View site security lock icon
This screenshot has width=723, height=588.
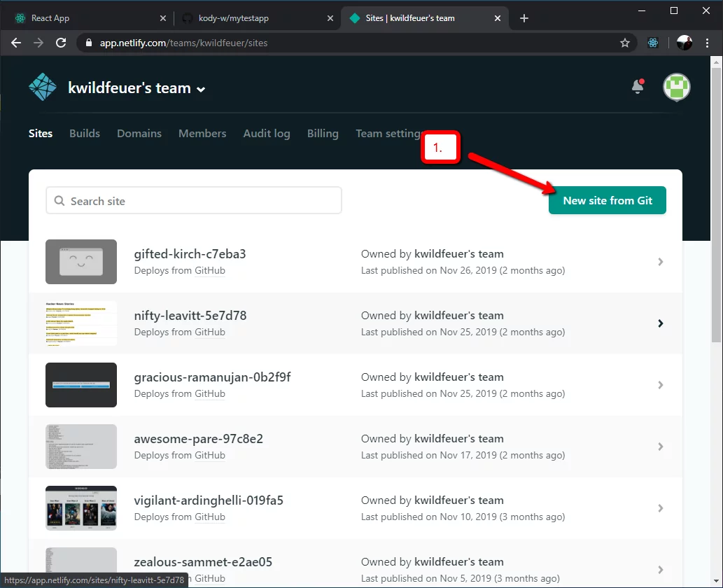point(89,43)
